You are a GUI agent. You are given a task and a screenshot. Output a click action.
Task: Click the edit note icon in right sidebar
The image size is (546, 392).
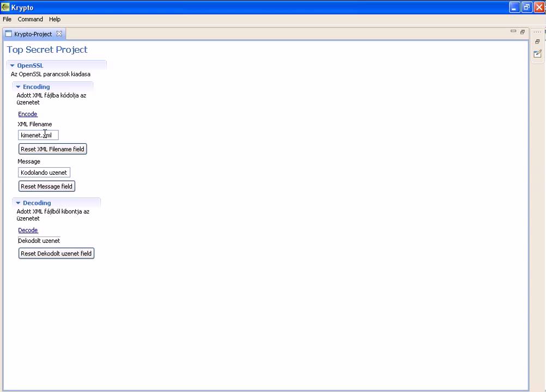tap(538, 53)
